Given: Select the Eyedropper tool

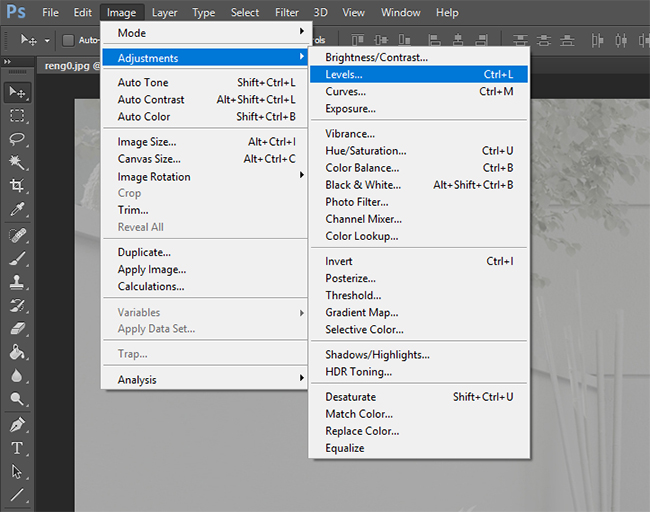Looking at the screenshot, I should pos(17,209).
